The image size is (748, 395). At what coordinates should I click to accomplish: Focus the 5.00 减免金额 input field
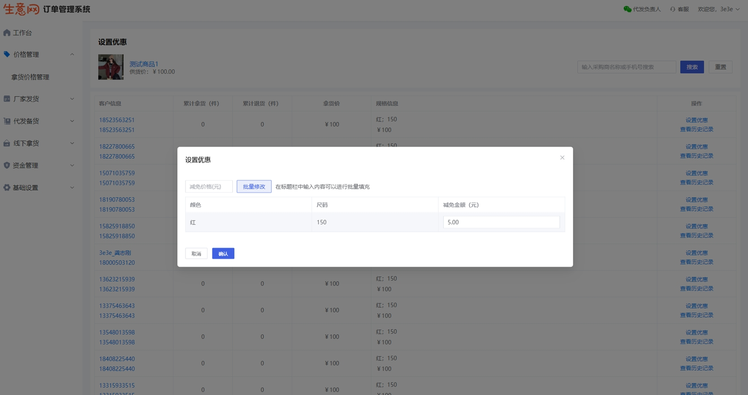501,222
